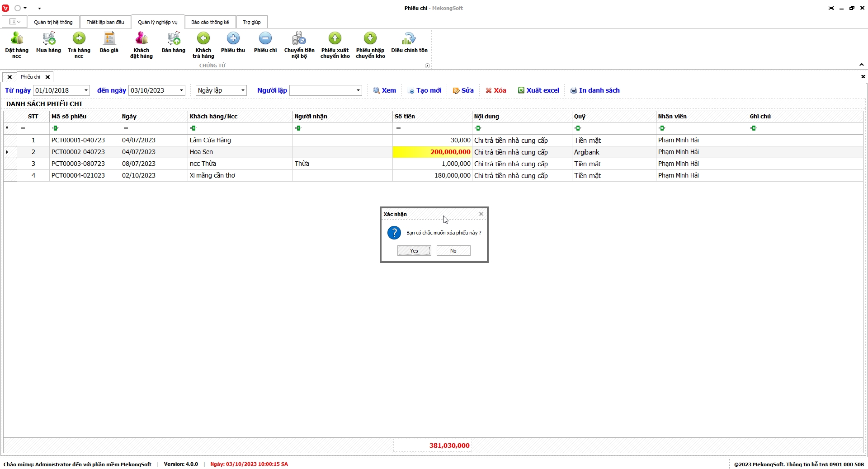Image resolution: width=868 pixels, height=469 pixels.
Task: Select the highlighted 200,000,000 amount cell
Action: click(x=432, y=152)
